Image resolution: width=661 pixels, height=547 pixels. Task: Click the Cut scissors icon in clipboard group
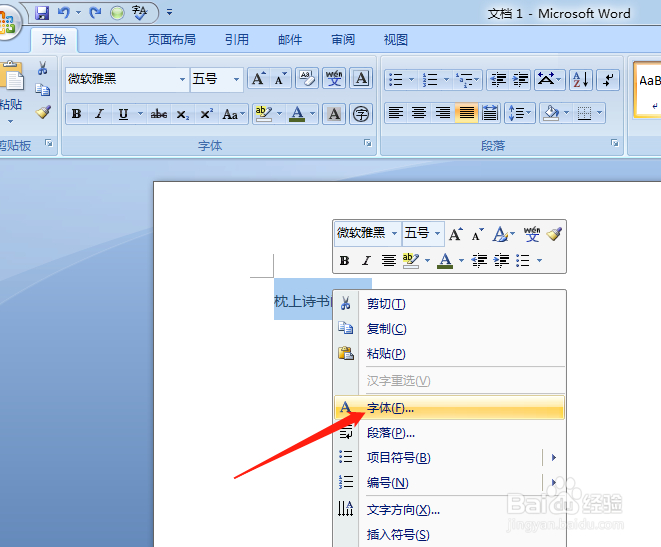click(42, 68)
